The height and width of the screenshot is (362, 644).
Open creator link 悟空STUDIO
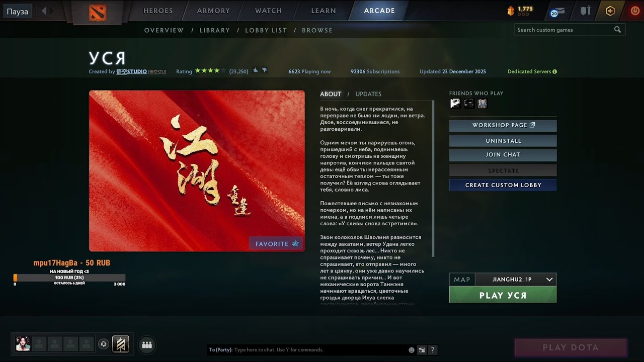(x=131, y=71)
